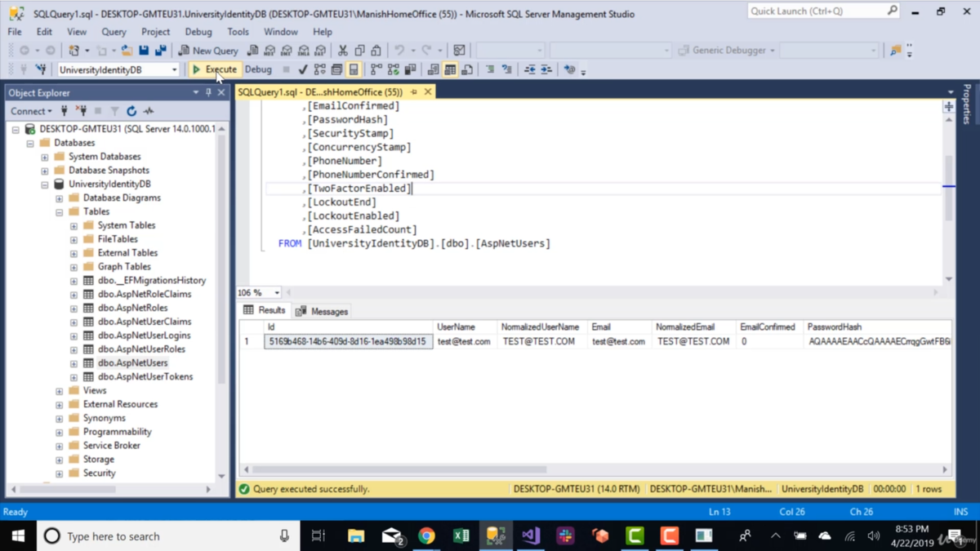This screenshot has width=980, height=551.
Task: Click Find in Files icon
Action: coord(896,51)
